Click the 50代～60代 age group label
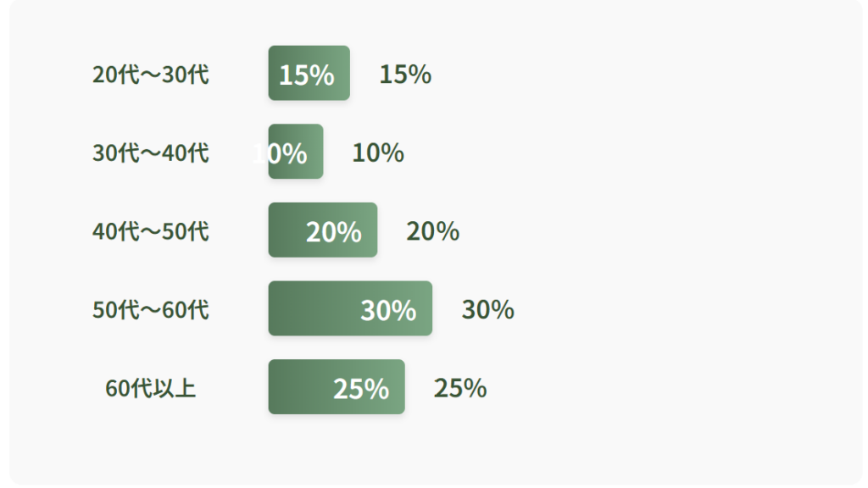This screenshot has height=488, width=868. pyautogui.click(x=151, y=310)
